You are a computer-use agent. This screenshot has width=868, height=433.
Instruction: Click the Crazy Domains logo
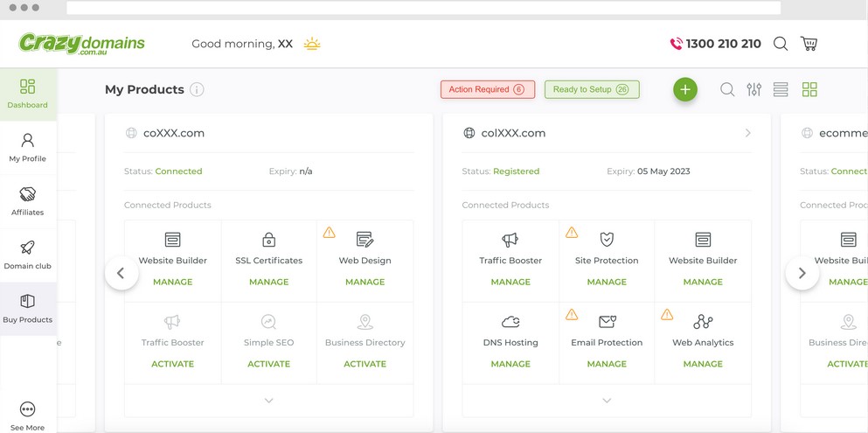pos(82,44)
